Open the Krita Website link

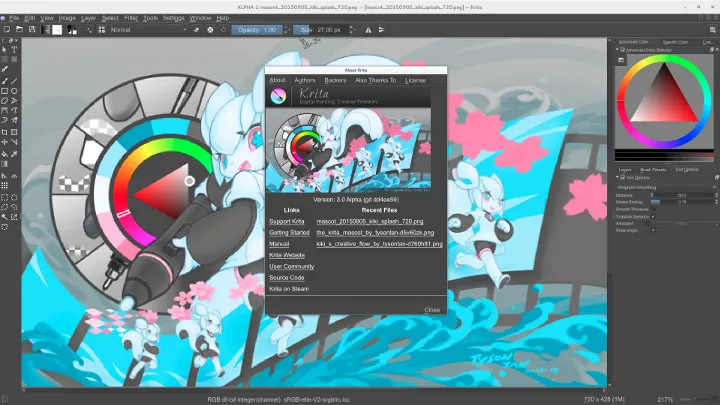287,255
